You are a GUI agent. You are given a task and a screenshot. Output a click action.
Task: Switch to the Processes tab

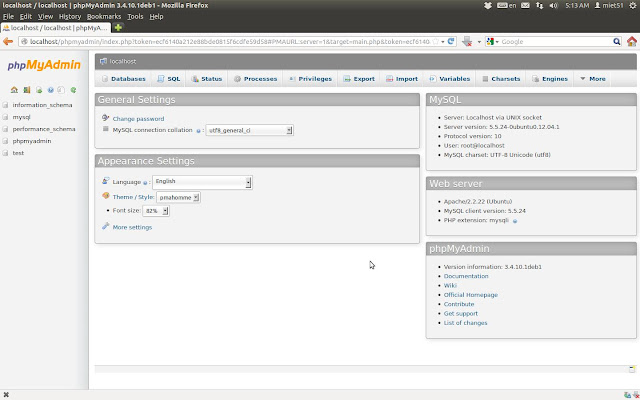(x=256, y=79)
